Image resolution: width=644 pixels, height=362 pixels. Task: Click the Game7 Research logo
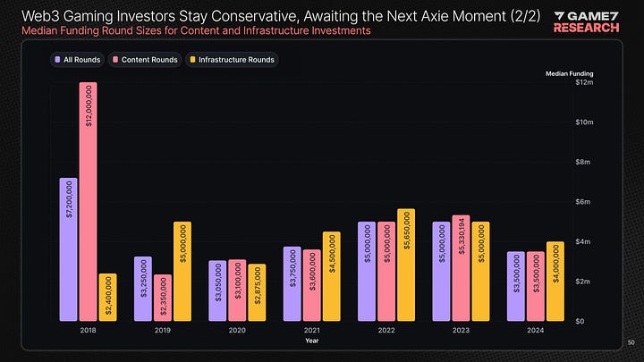586,21
